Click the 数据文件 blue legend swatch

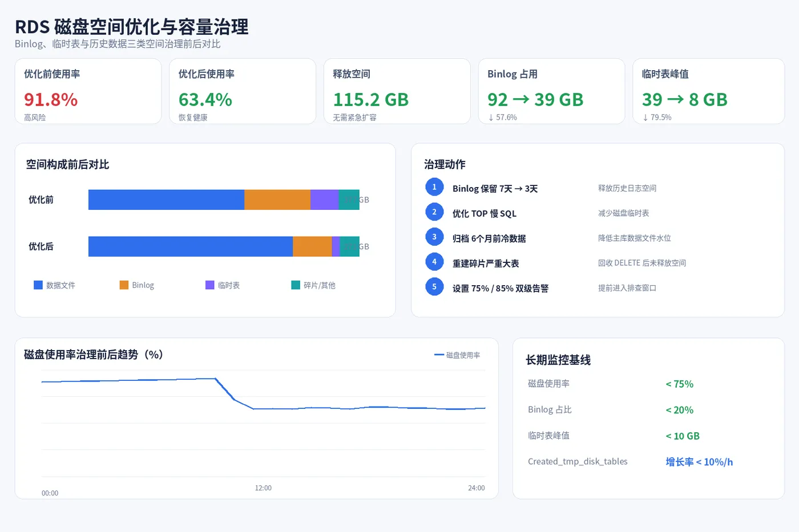[x=38, y=285]
